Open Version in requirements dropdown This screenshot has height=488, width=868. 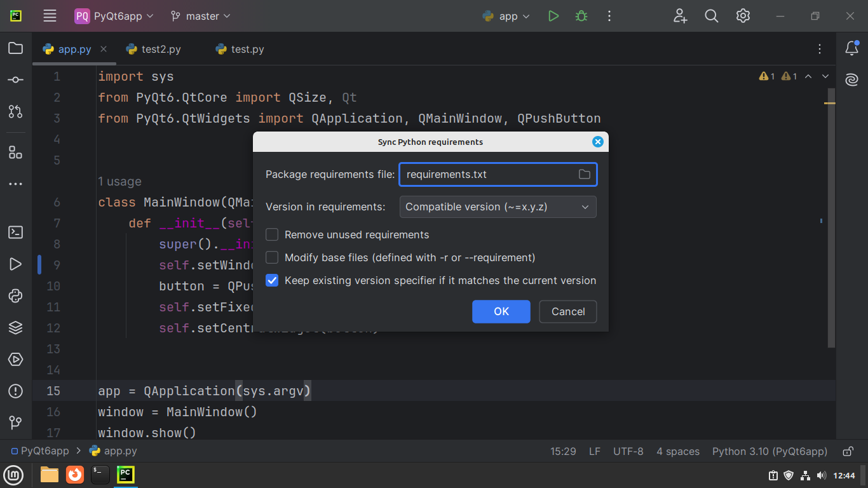click(x=498, y=207)
